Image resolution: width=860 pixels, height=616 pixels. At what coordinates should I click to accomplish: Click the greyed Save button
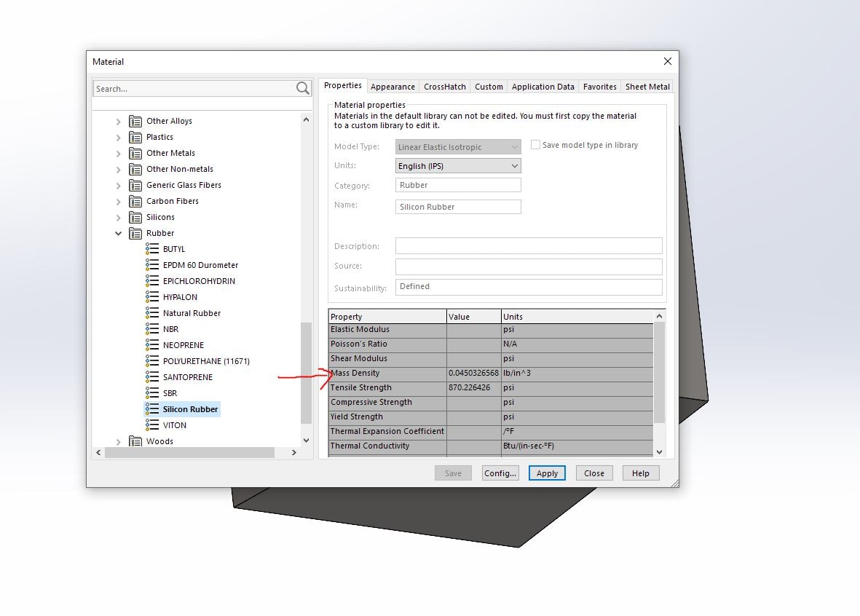453,473
